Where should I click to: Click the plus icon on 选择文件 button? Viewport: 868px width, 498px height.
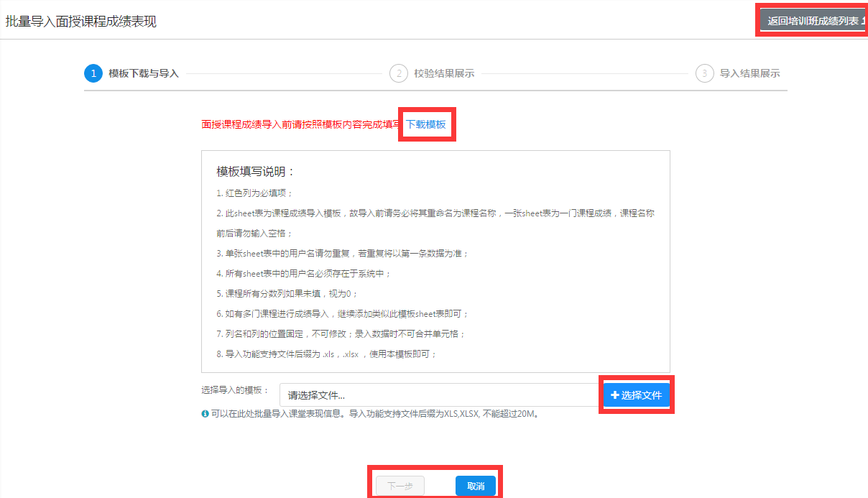pyautogui.click(x=614, y=395)
